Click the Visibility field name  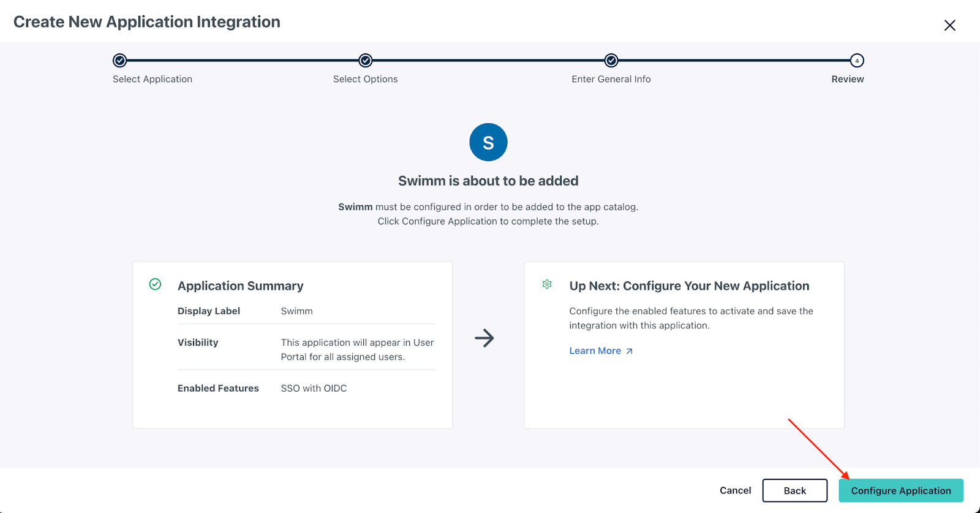coord(198,342)
